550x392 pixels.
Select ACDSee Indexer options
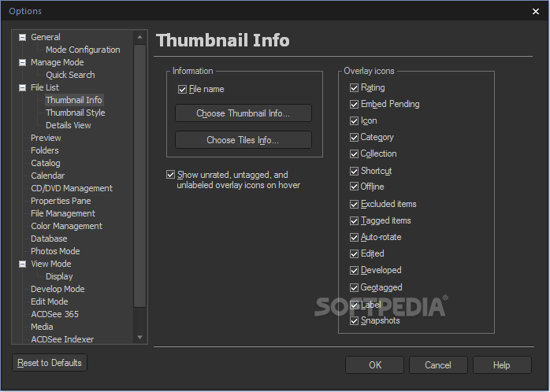tap(62, 339)
